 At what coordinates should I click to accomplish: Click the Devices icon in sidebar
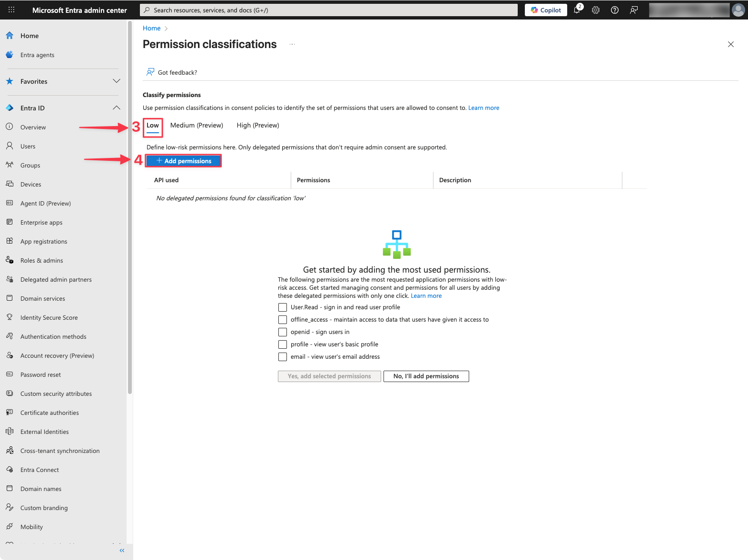[x=10, y=184]
